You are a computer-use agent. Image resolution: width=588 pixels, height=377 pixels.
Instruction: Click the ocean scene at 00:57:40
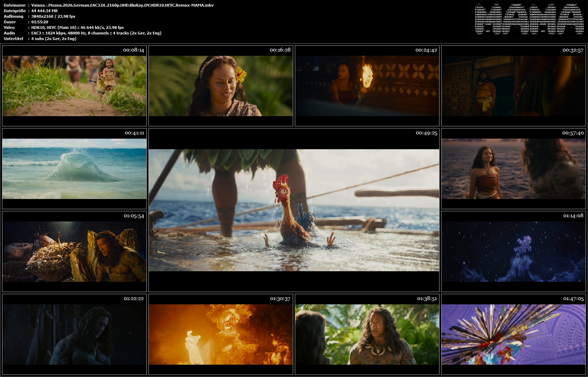pyautogui.click(x=513, y=168)
